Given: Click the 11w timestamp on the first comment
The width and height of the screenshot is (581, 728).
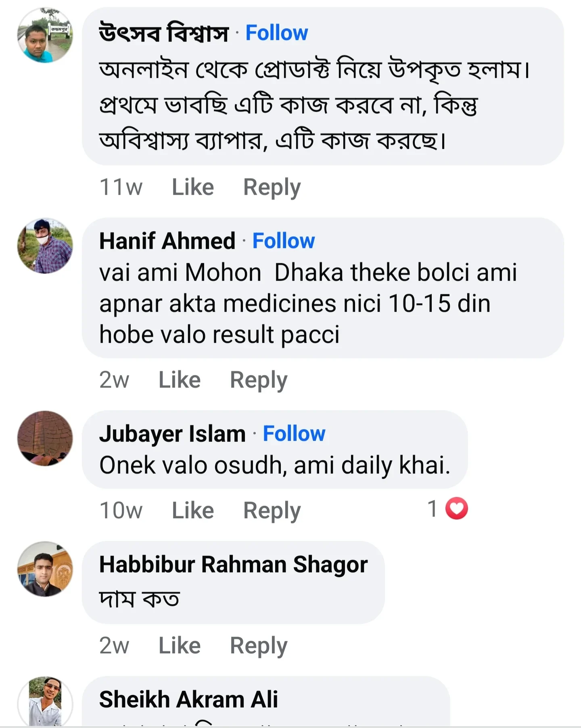Looking at the screenshot, I should pos(120,186).
